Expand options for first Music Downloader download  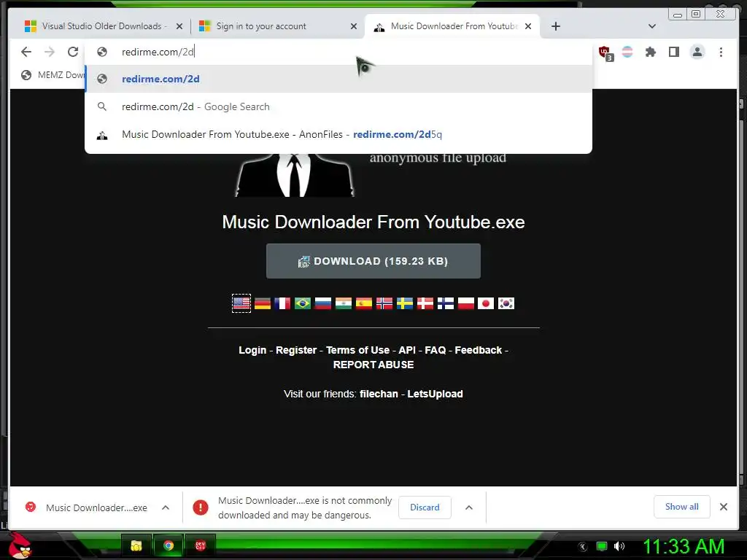pos(166,507)
